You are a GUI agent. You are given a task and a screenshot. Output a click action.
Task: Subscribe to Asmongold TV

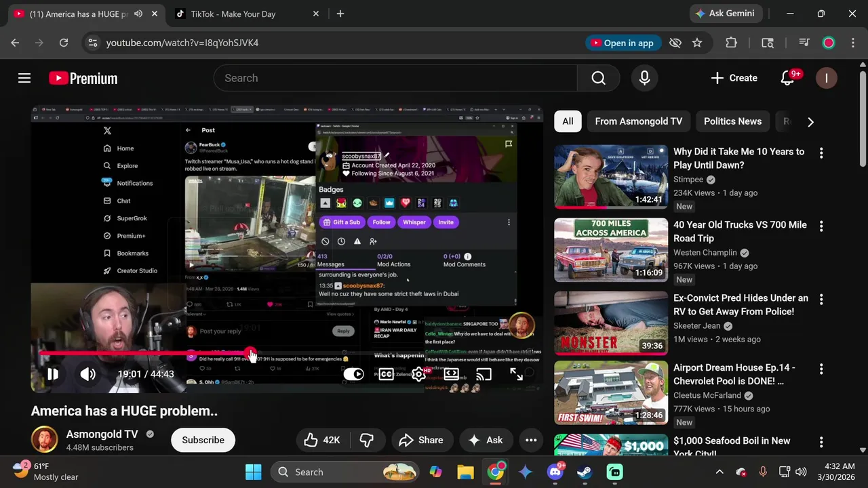pos(203,440)
